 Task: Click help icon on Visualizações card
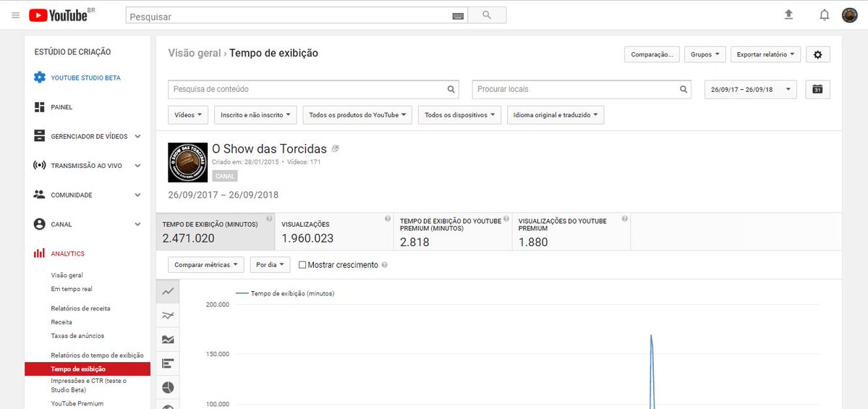click(388, 219)
